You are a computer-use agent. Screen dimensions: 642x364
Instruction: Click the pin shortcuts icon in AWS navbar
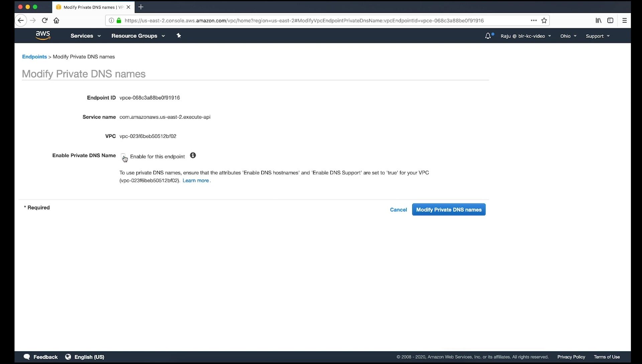(x=179, y=35)
